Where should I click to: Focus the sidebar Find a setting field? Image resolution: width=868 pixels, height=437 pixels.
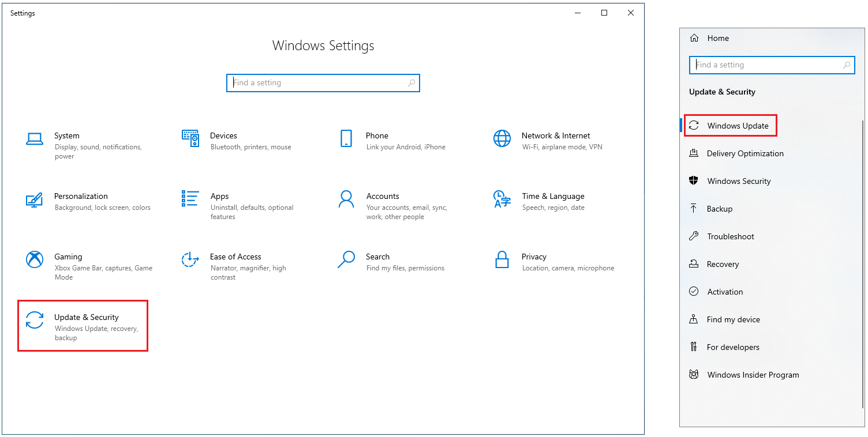pos(772,65)
